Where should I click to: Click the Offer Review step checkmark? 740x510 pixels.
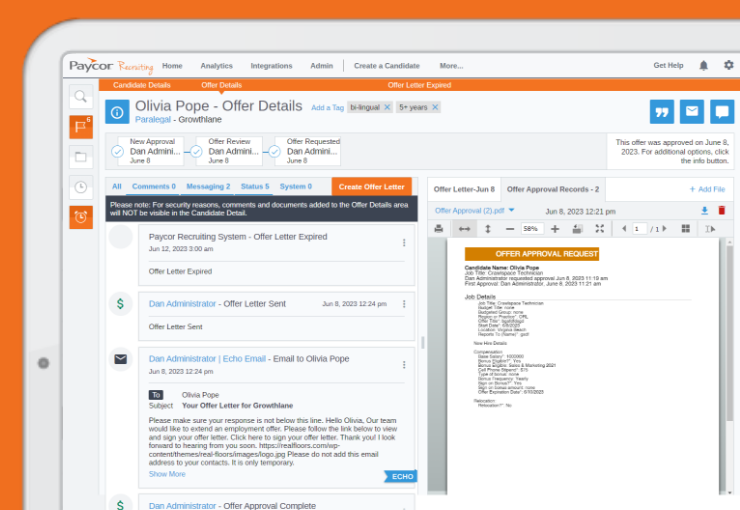[196, 151]
